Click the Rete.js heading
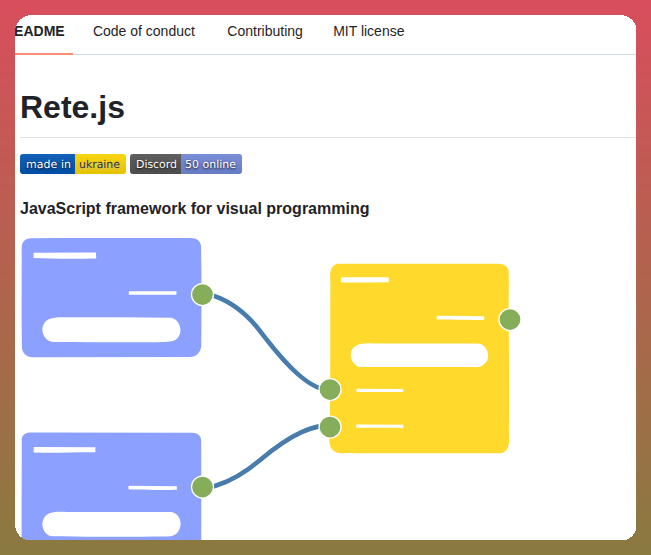Image resolution: width=651 pixels, height=555 pixels. click(73, 108)
